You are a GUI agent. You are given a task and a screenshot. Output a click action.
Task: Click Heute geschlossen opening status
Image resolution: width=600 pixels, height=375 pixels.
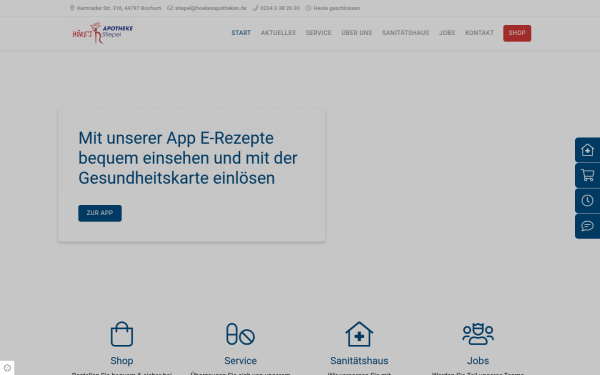click(x=337, y=8)
